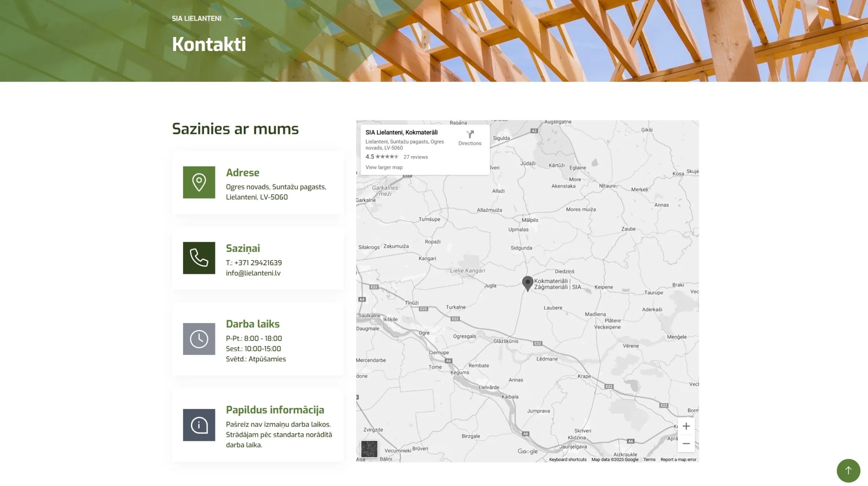This screenshot has height=486, width=868.
Task: Click Mālpils label on map
Action: click(530, 220)
